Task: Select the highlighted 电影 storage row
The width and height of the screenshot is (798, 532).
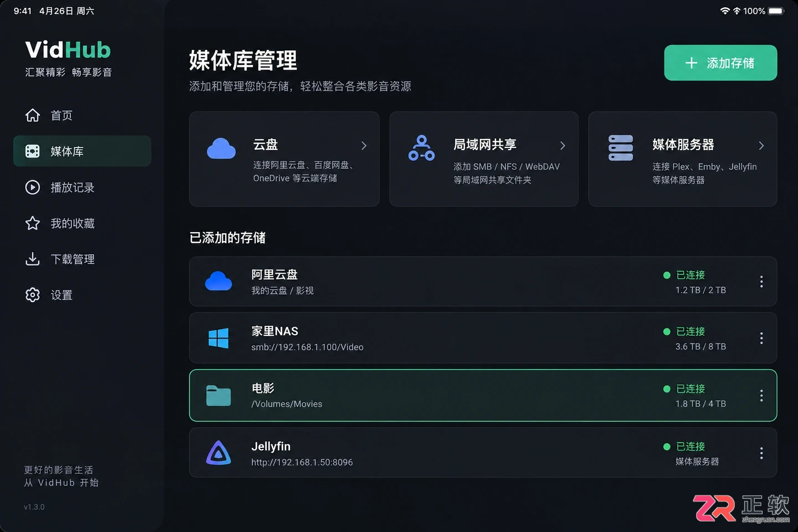Action: click(x=483, y=396)
